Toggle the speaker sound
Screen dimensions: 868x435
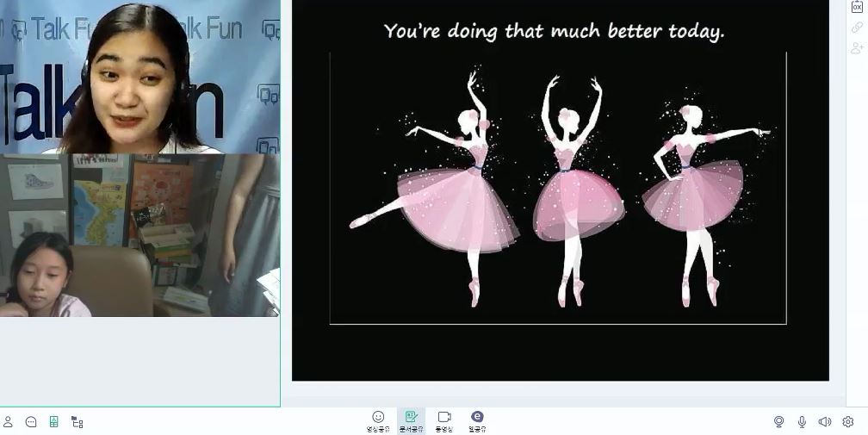tap(824, 421)
